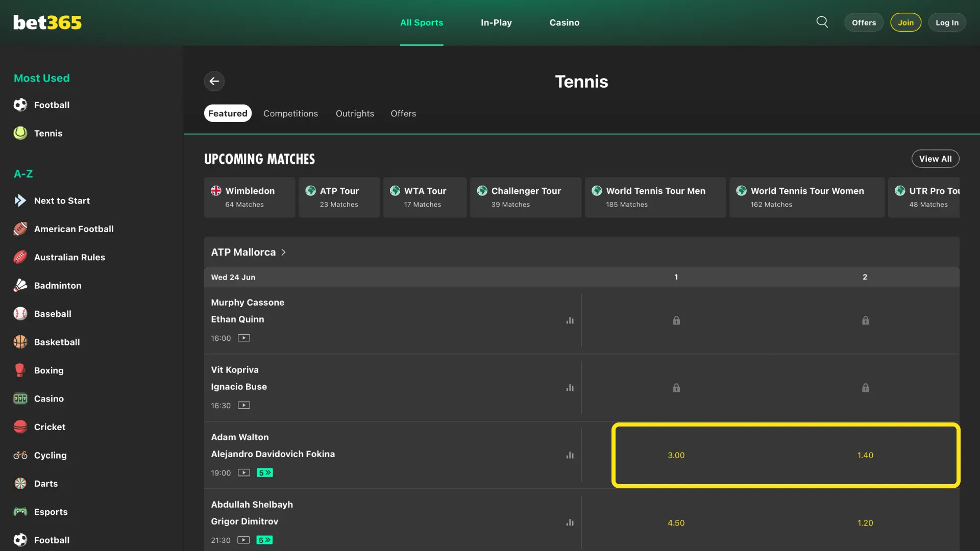Select Boxing glove icon
Viewport: 980px width, 551px height.
click(x=20, y=370)
